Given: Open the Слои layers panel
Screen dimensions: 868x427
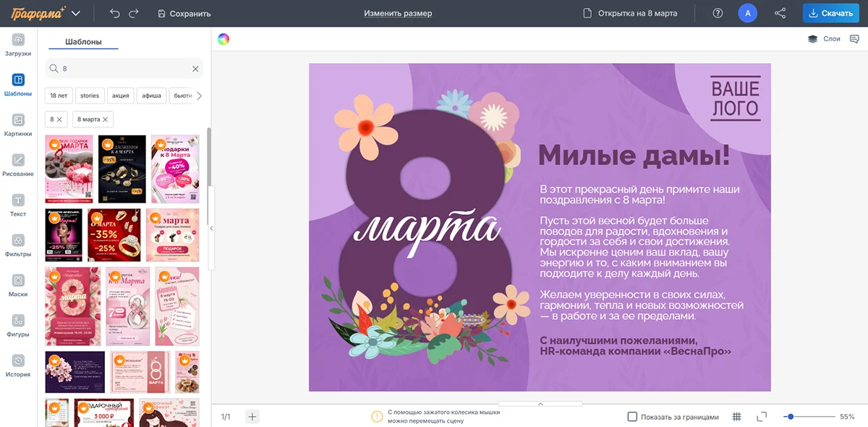Looking at the screenshot, I should pyautogui.click(x=824, y=39).
